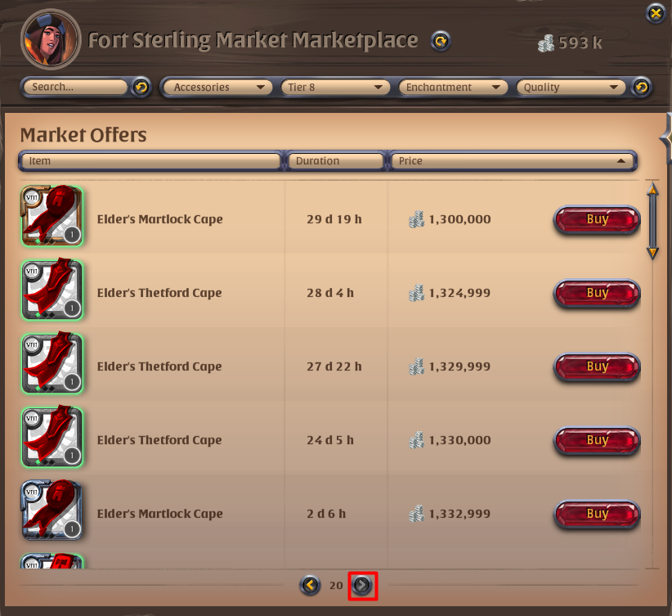Reset the search field with its circular arrow
672x616 pixels.
click(x=141, y=88)
